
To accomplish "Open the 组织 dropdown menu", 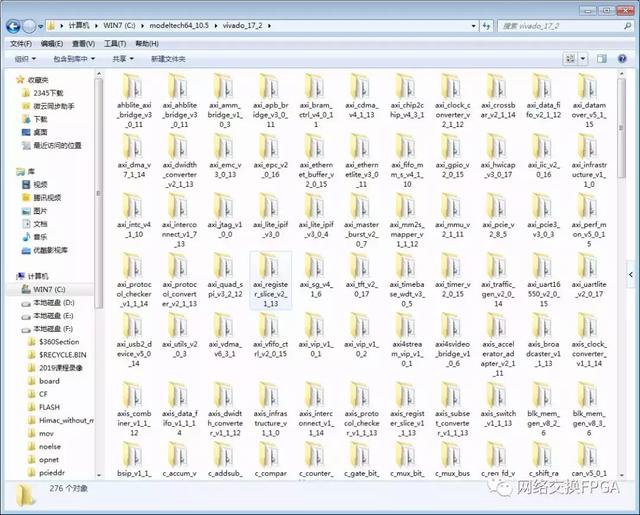I will [x=25, y=59].
